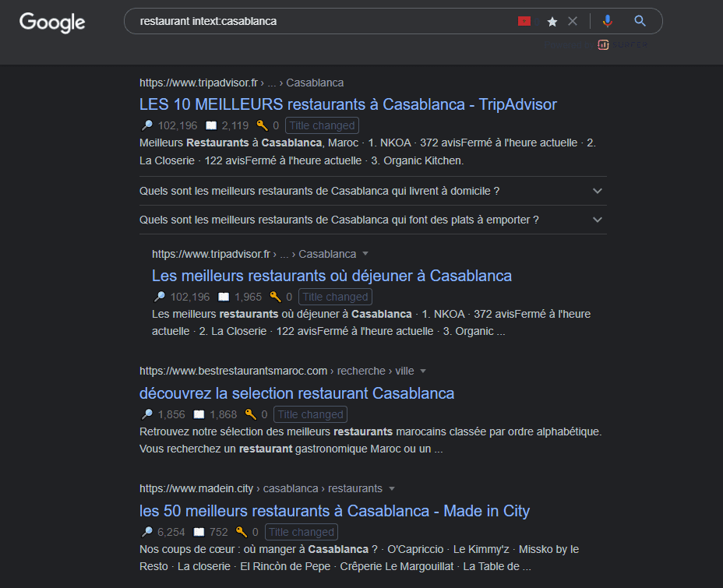
Task: Open "LES 10 MEILLEURS restaurants à Casablanca" result
Action: (x=347, y=104)
